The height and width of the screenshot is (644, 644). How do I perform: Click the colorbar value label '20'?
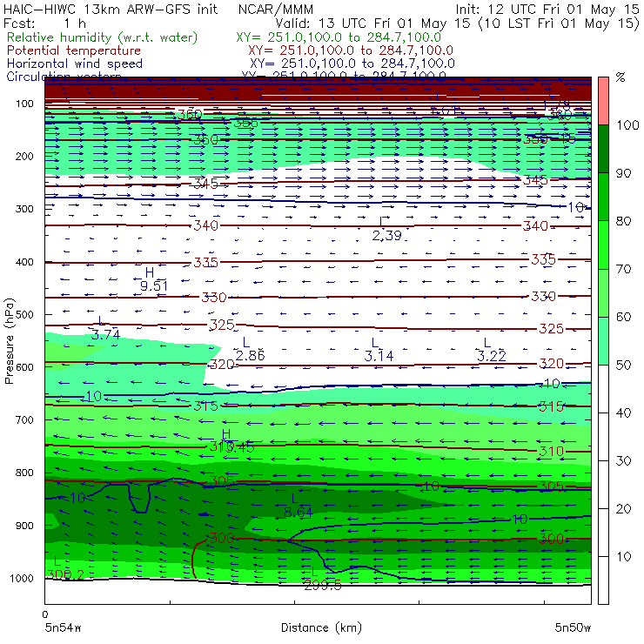pyautogui.click(x=623, y=509)
